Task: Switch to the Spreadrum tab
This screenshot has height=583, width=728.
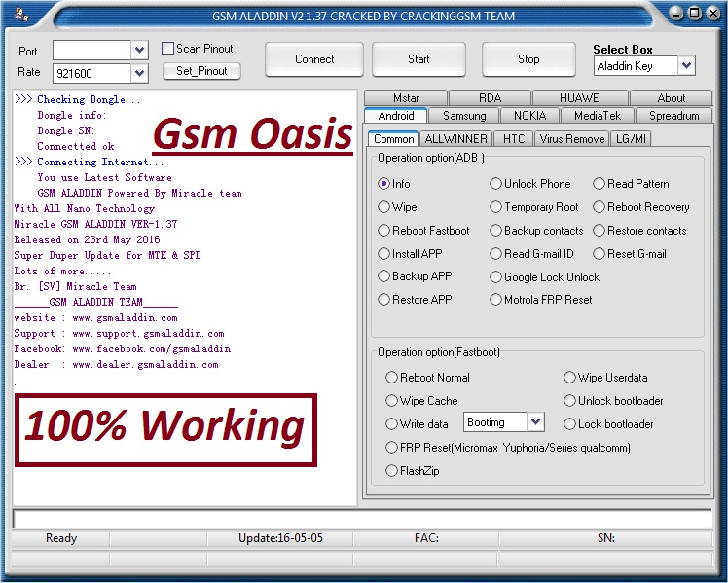Action: pyautogui.click(x=674, y=116)
